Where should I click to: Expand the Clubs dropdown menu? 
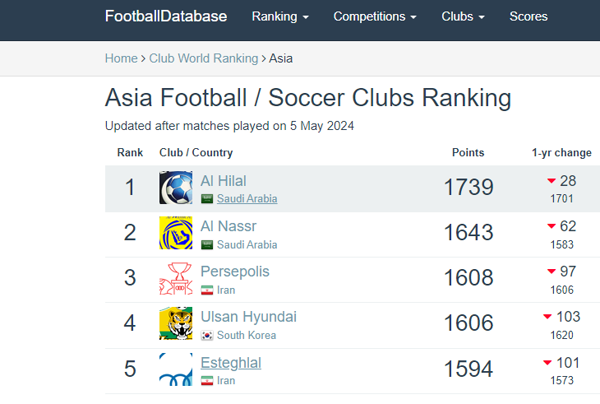coord(463,17)
